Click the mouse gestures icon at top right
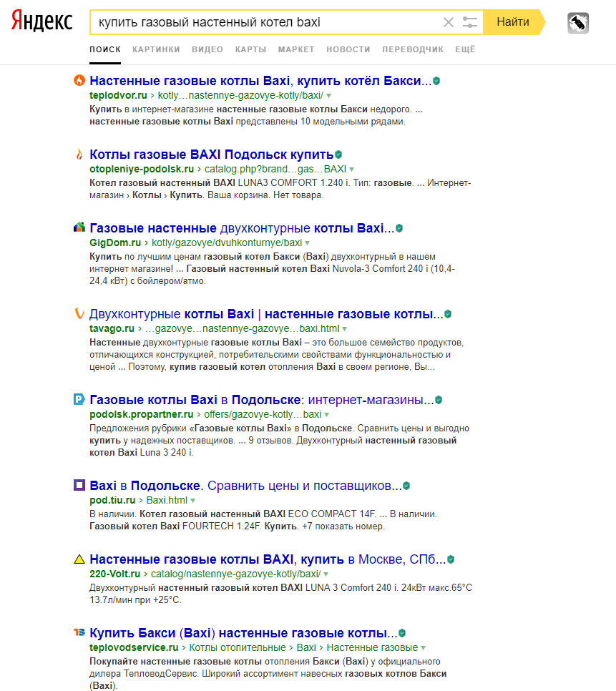Viewport: 616px width, 691px height. (x=579, y=23)
